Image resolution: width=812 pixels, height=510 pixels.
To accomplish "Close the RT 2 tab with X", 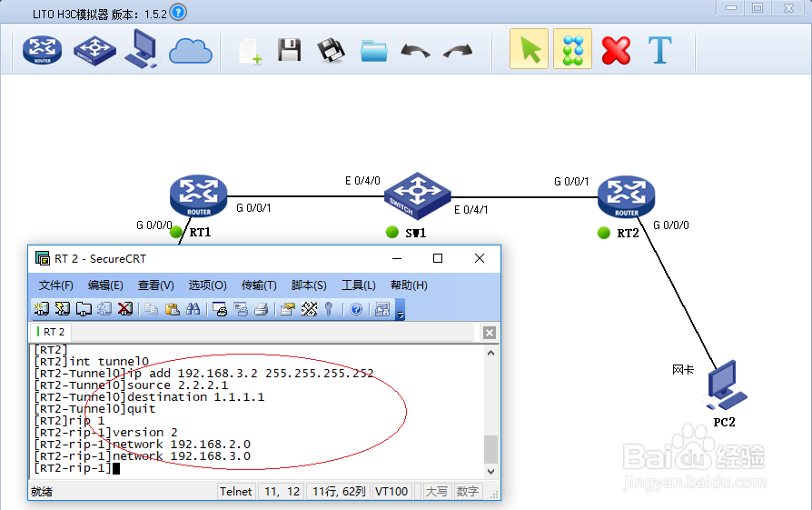I will coord(490,333).
